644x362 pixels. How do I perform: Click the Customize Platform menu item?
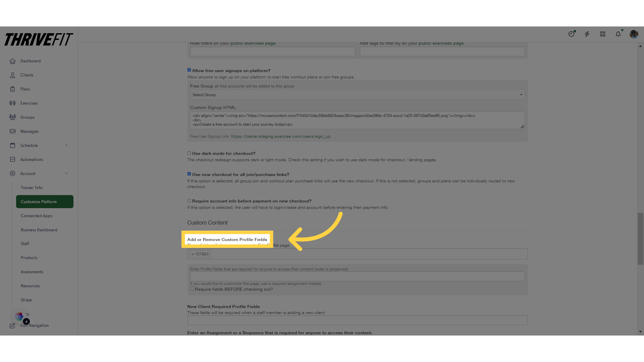pyautogui.click(x=43, y=201)
